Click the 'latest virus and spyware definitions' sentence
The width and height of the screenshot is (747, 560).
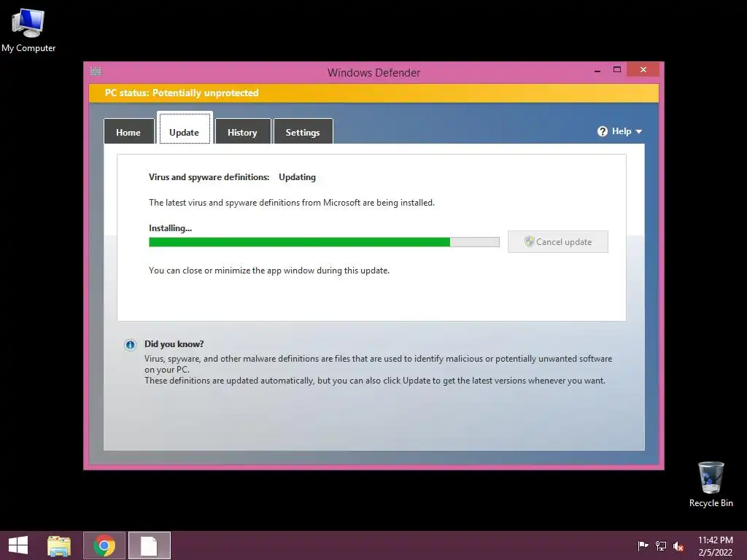point(292,203)
